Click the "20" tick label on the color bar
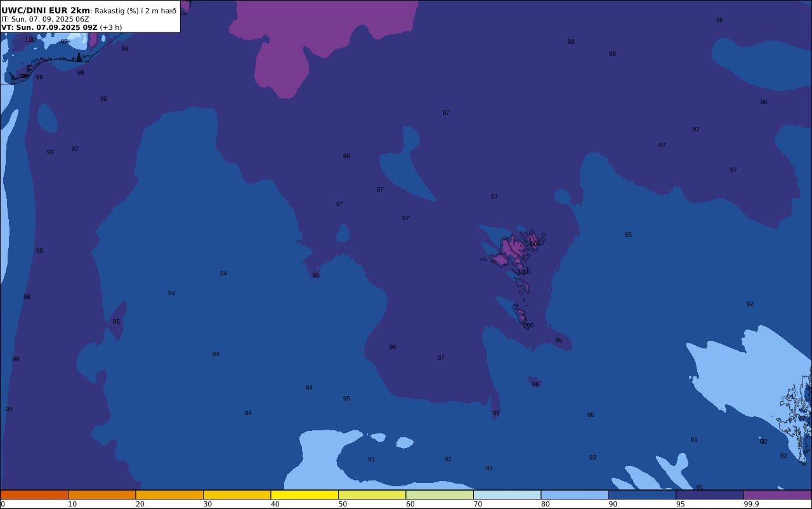The width and height of the screenshot is (812, 509). pos(140,504)
